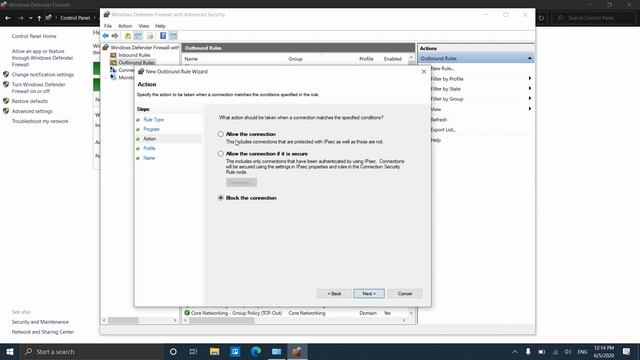Click Restore defaults in Control Panel sidebar
This screenshot has width=640, height=360.
29,101
